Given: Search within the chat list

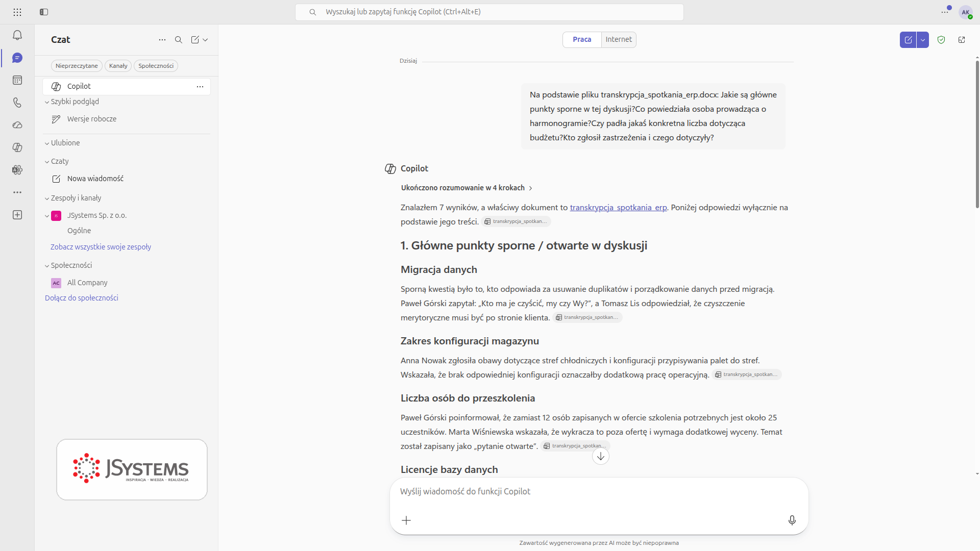Looking at the screenshot, I should point(179,40).
